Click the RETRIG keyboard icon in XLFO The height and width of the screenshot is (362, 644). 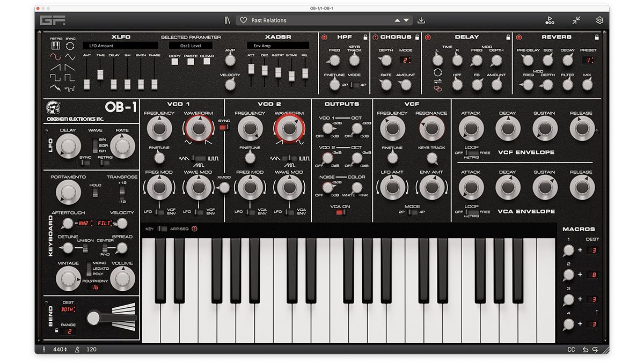tap(55, 46)
